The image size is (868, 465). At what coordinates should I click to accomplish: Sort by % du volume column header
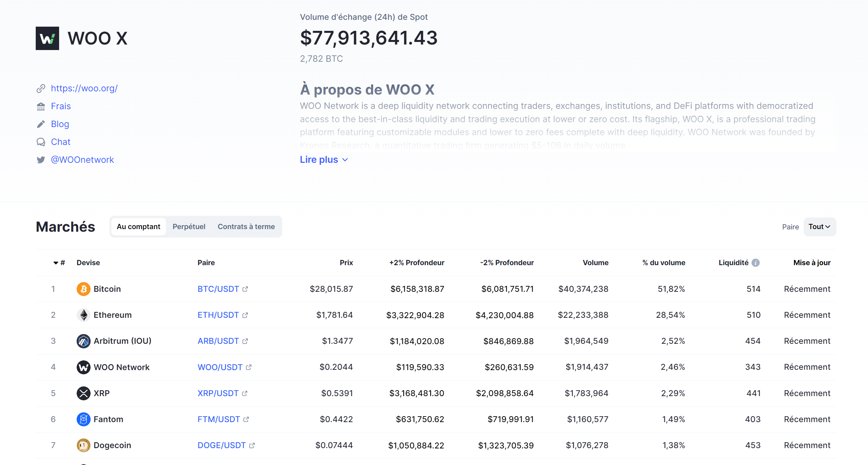663,263
